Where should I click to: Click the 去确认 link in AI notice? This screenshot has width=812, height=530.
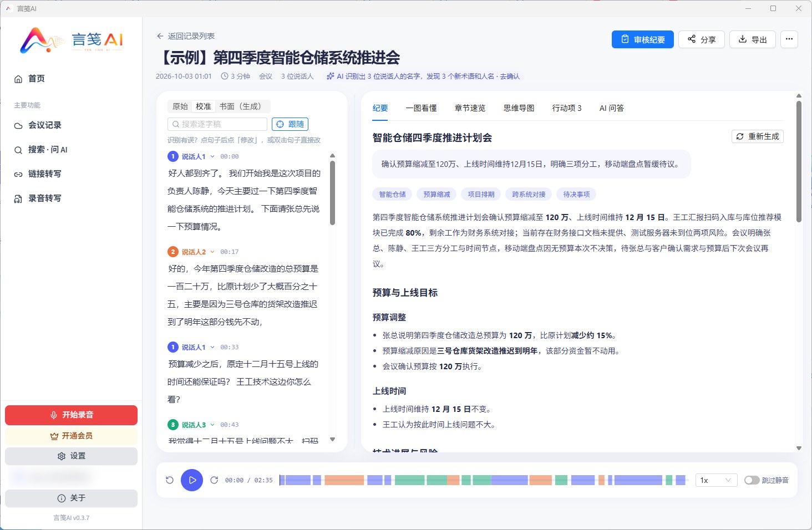510,77
